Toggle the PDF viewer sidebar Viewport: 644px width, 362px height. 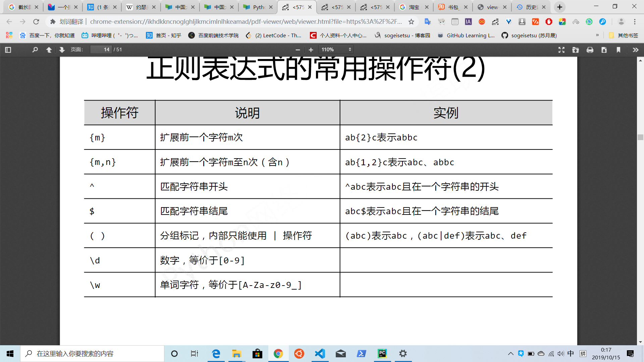(8, 50)
